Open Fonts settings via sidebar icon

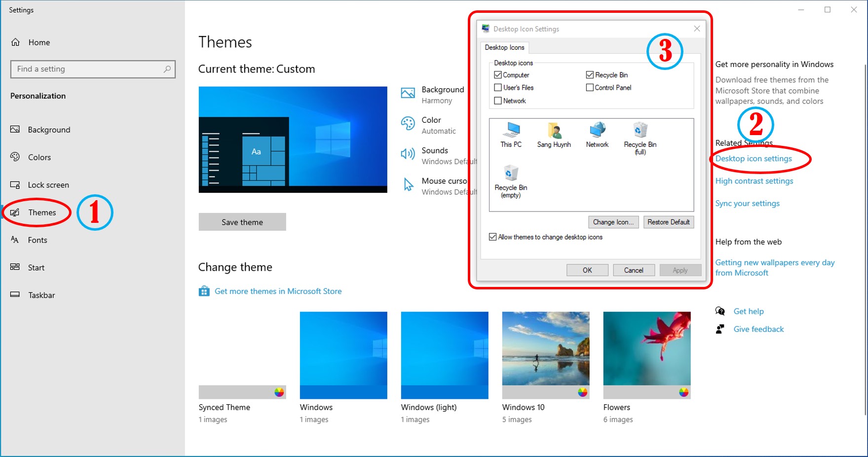coord(15,240)
